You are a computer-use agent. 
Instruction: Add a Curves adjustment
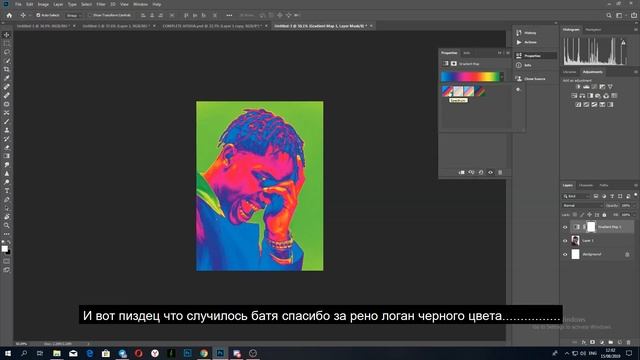point(594,87)
